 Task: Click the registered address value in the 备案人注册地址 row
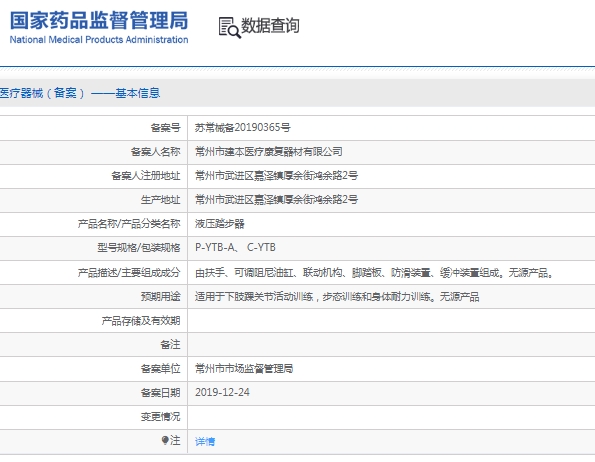(x=276, y=176)
